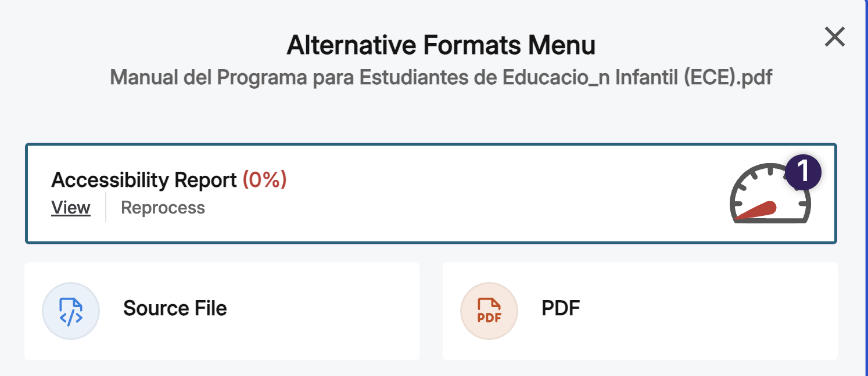Reprocess the accessibility report
Viewport: 868px width, 376px height.
point(163,207)
